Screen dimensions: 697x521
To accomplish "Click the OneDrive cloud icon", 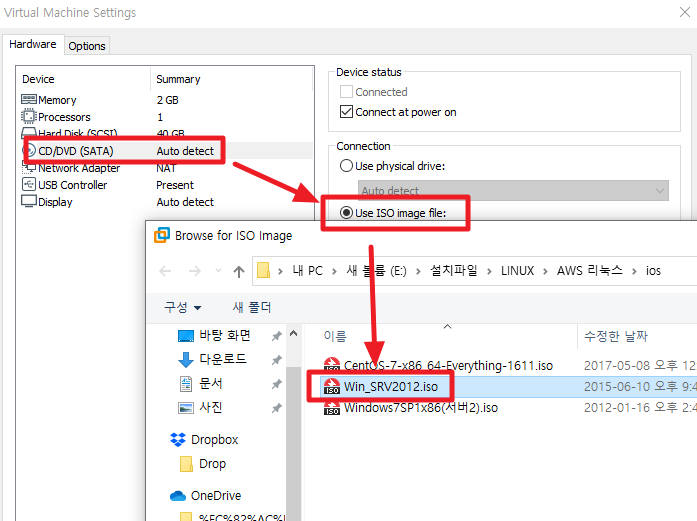I will (178, 496).
